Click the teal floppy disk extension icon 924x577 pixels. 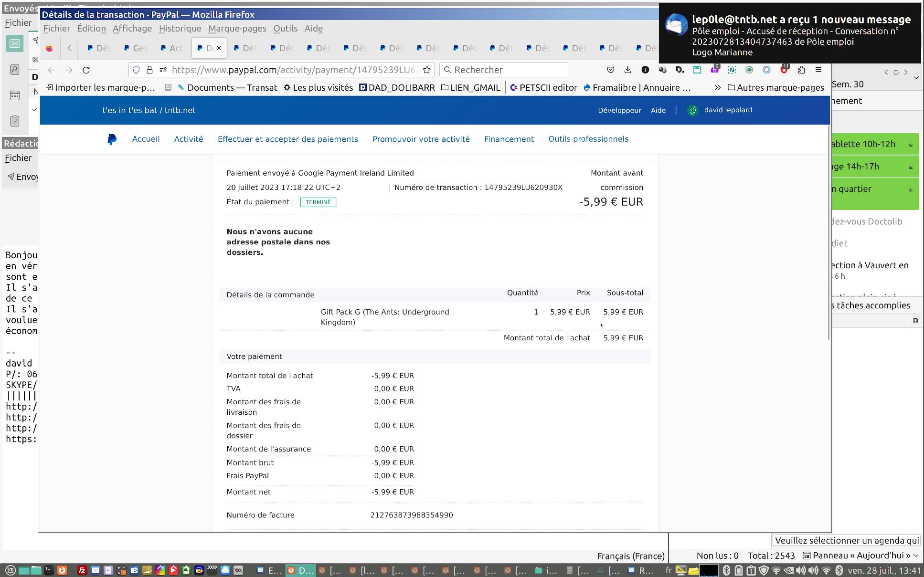pos(697,70)
